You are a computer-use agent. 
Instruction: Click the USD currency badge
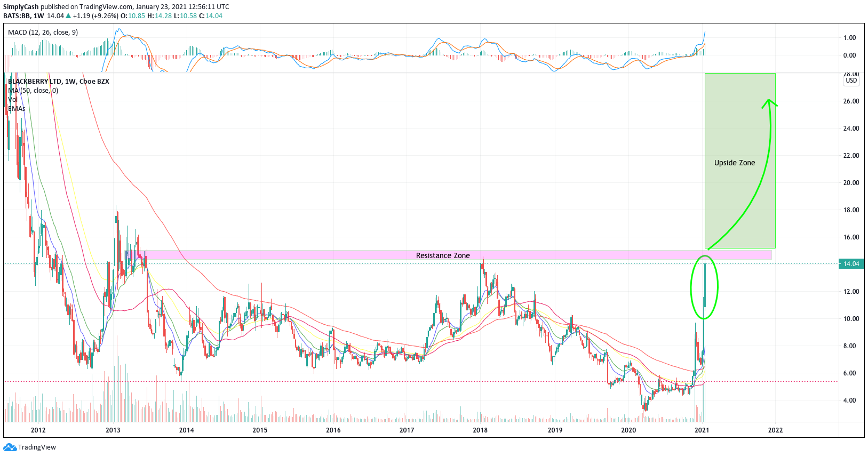[x=851, y=81]
